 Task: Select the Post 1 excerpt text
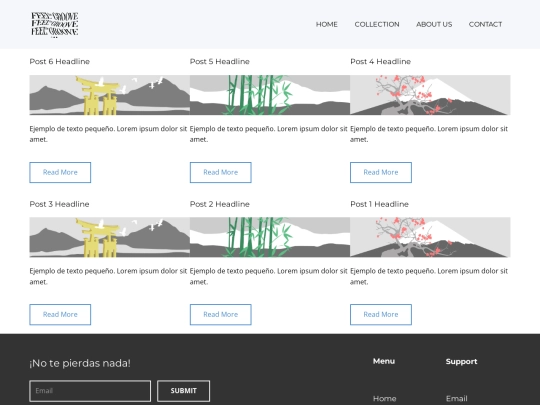coord(429,276)
